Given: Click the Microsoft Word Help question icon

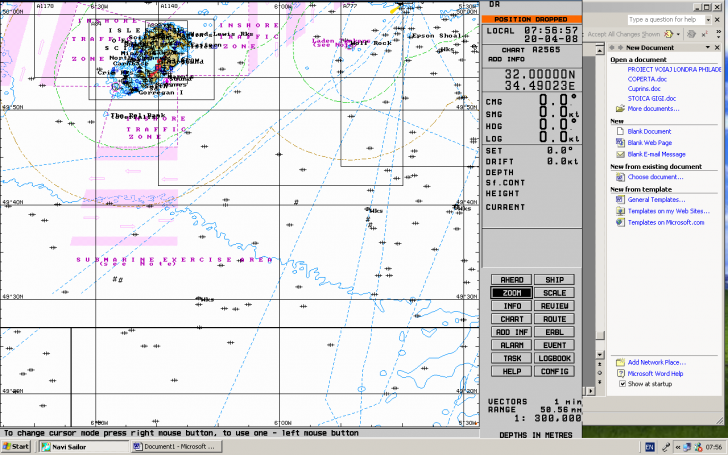Looking at the screenshot, I should pos(619,373).
